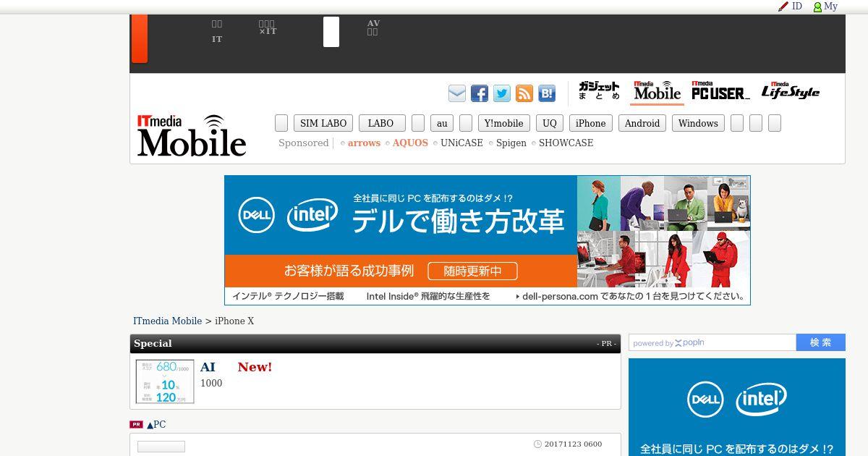Open the sponsored AQUOS link
868x456 pixels.
[x=410, y=143]
